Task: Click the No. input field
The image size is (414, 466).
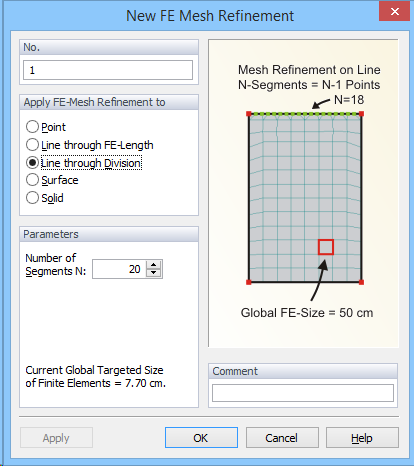Action: click(x=108, y=70)
